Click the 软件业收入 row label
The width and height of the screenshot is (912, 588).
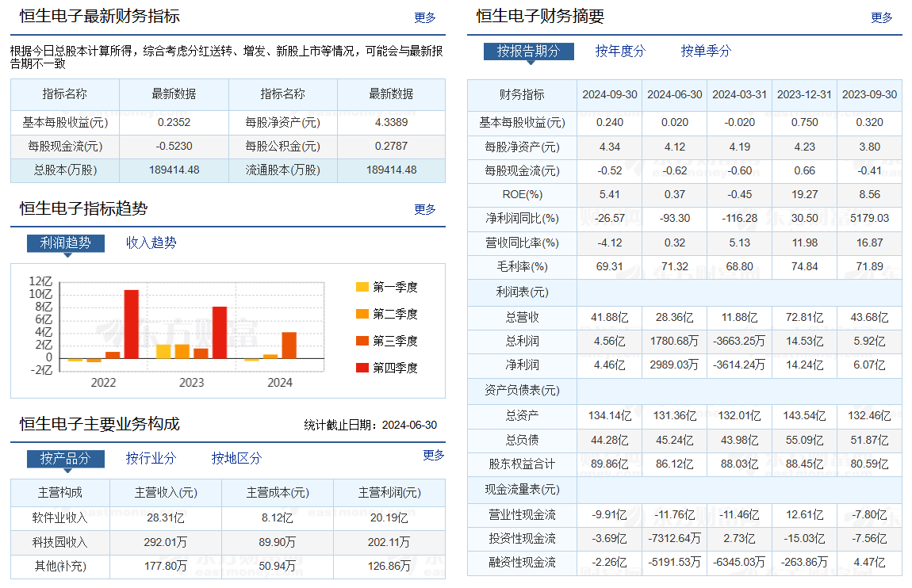[x=60, y=518]
